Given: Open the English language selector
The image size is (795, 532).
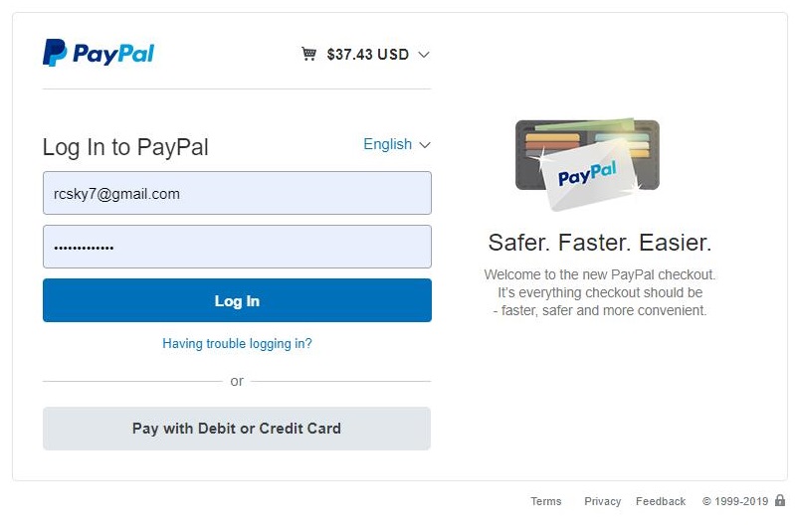Looking at the screenshot, I should (387, 144).
